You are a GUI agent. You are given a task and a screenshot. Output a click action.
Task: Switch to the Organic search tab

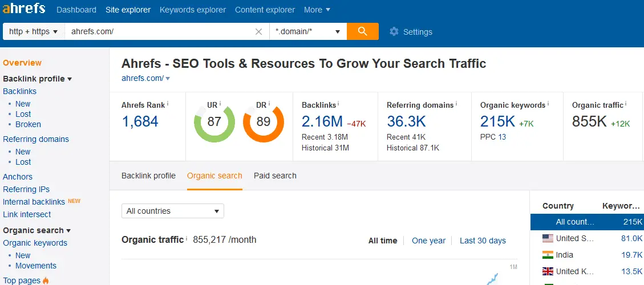click(215, 176)
